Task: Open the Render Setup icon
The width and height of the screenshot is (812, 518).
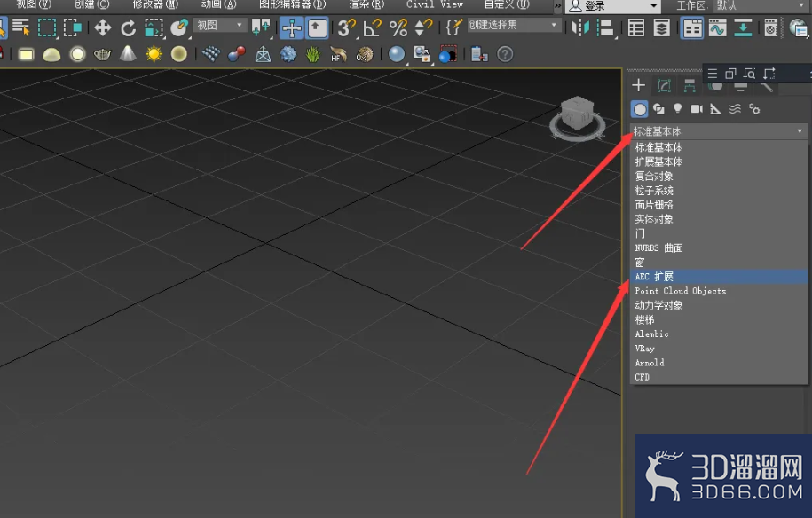Action: pyautogui.click(x=771, y=27)
